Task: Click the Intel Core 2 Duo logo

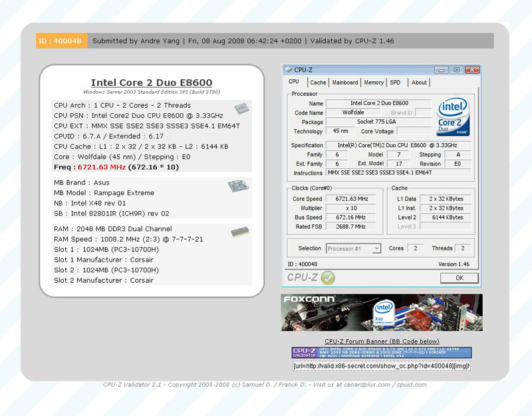Action: (x=454, y=118)
